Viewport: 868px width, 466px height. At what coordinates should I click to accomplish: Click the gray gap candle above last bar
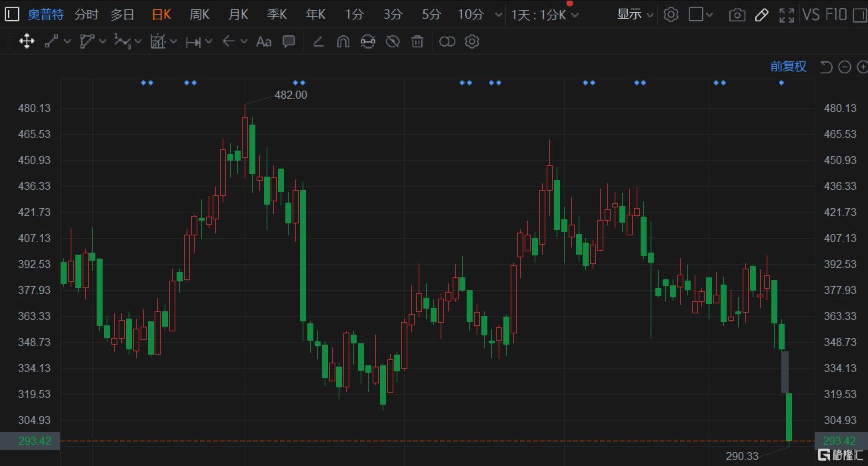(x=785, y=372)
